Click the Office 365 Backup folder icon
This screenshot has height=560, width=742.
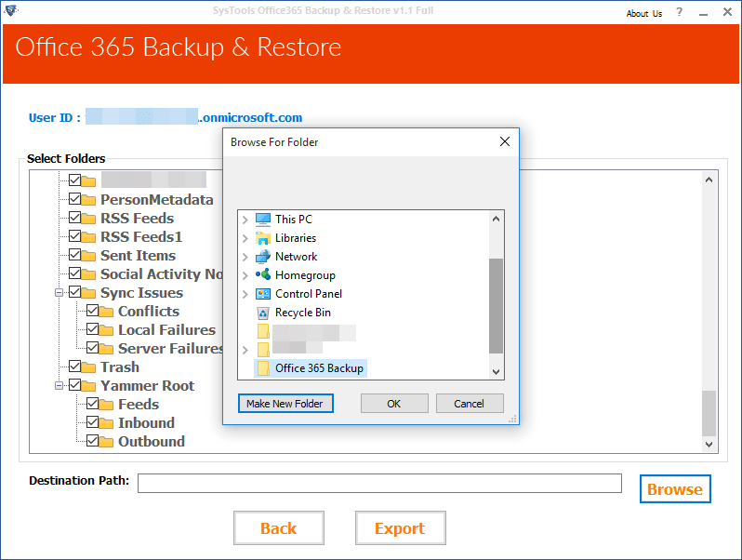263,368
